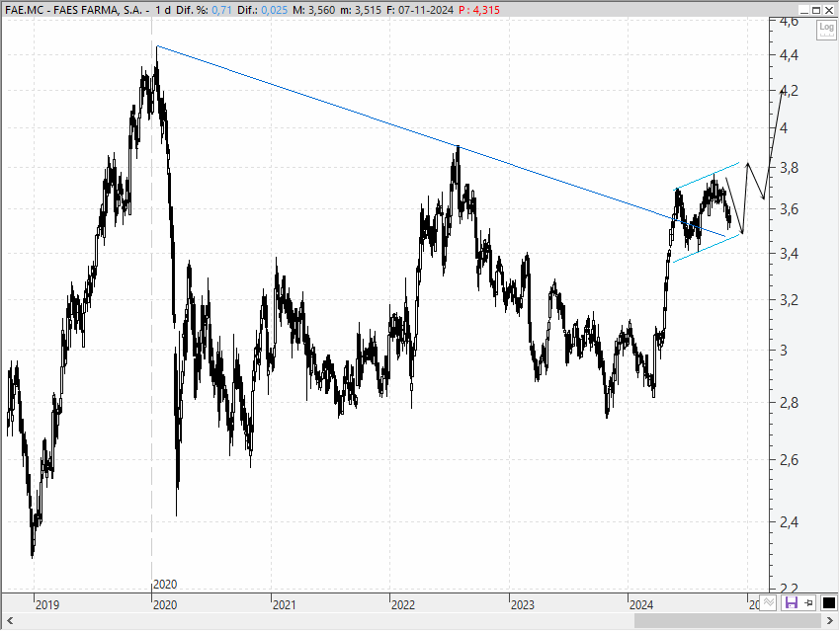Click the horizontal scrollbar right arrow
Viewport: 840px width, 631px height.
[830, 621]
